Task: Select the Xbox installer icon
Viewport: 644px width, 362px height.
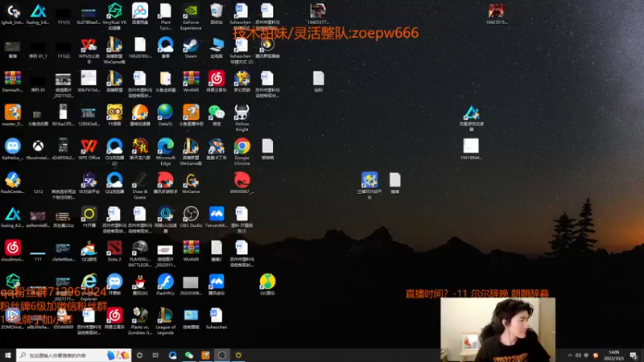Action: 38,150
